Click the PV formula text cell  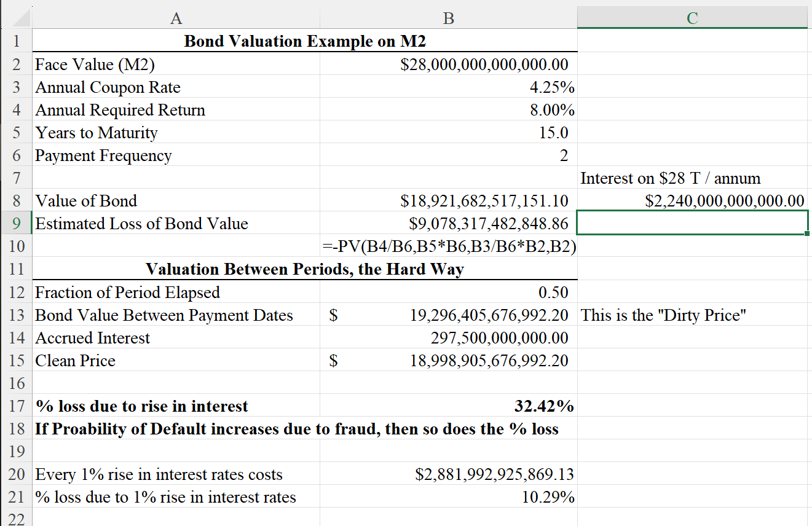(x=450, y=247)
